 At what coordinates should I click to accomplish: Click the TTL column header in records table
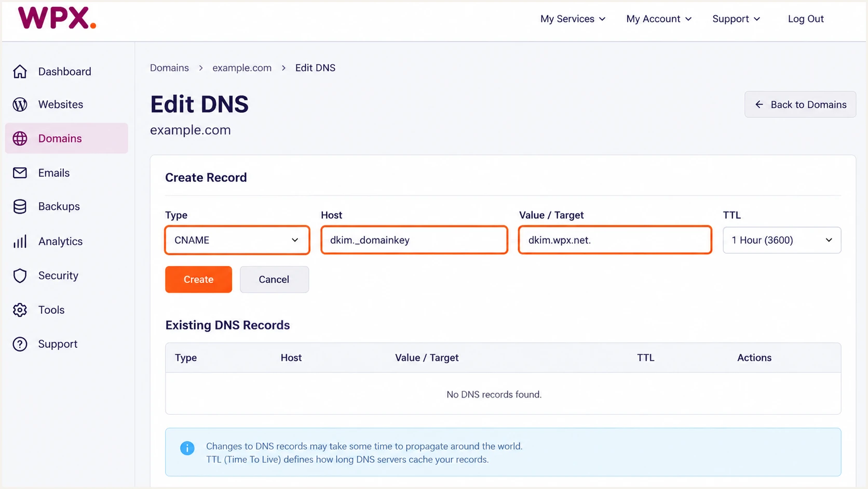pyautogui.click(x=646, y=358)
